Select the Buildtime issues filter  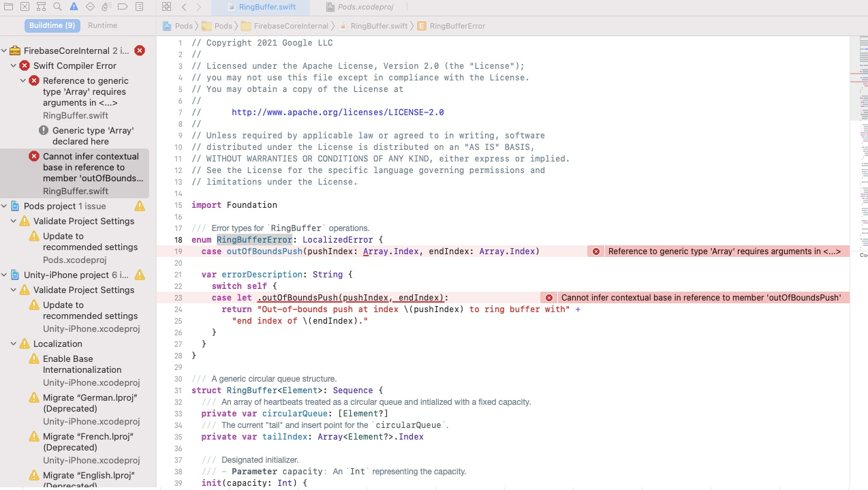click(x=52, y=25)
